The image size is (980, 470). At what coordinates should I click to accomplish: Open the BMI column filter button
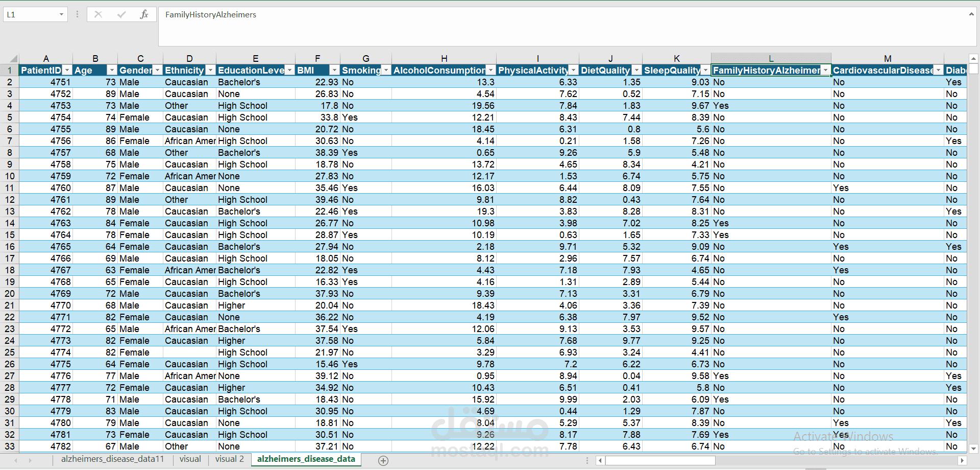pos(334,70)
